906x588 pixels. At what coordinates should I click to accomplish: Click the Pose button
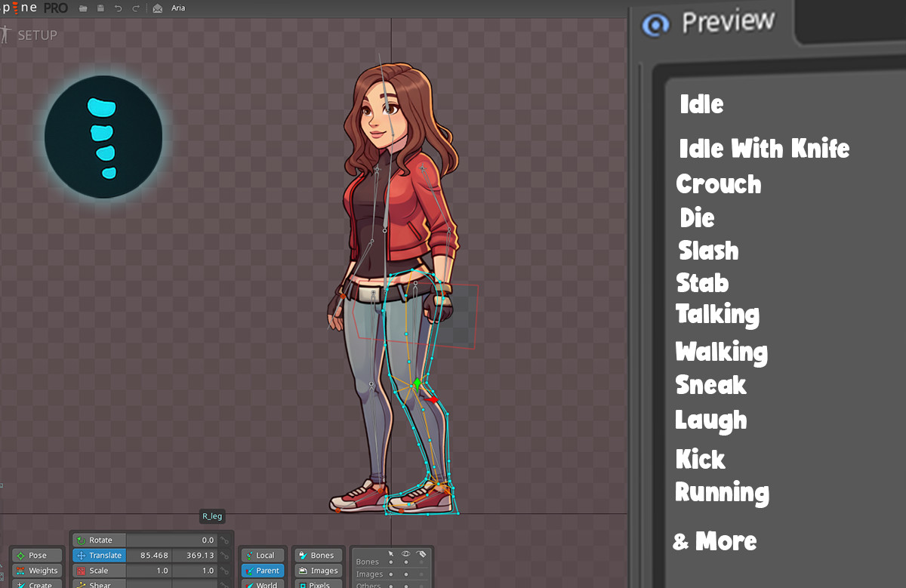(36, 555)
